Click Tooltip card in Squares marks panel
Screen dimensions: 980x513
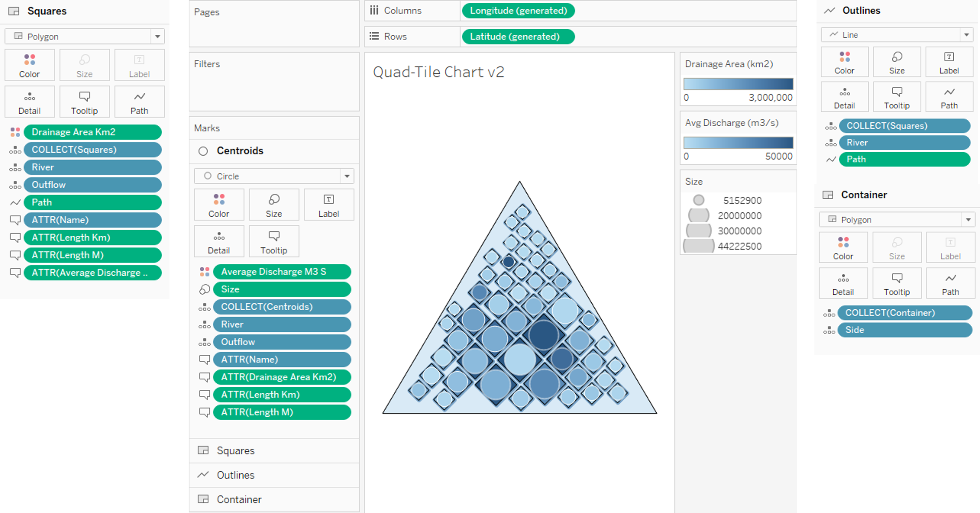click(84, 102)
